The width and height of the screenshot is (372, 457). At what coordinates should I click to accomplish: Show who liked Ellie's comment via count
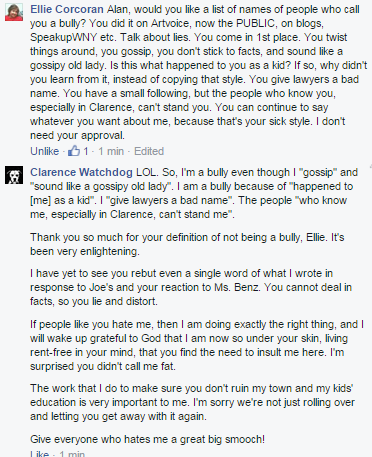pos(86,151)
